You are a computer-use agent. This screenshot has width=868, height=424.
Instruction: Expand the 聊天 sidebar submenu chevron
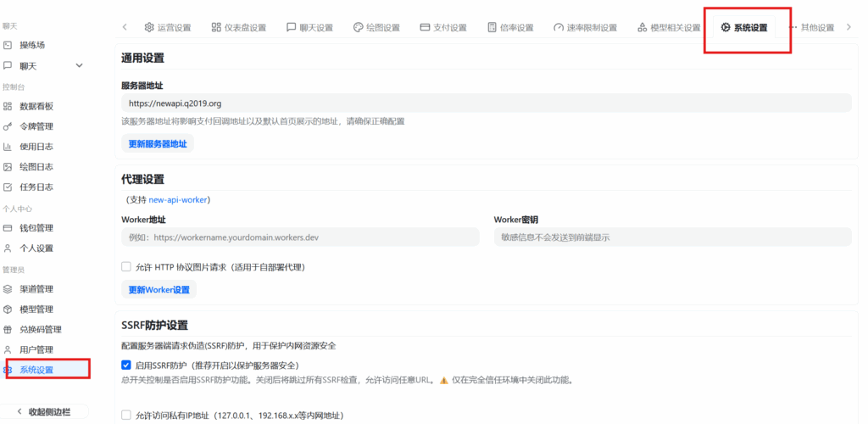[x=80, y=65]
